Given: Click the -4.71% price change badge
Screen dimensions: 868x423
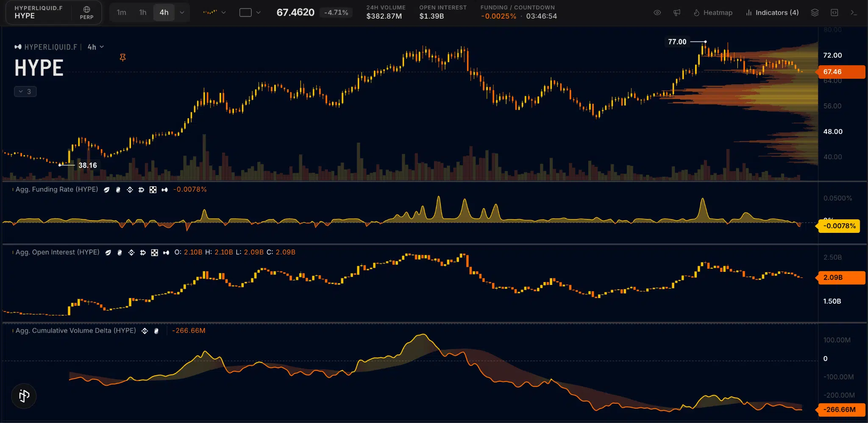Looking at the screenshot, I should point(336,13).
